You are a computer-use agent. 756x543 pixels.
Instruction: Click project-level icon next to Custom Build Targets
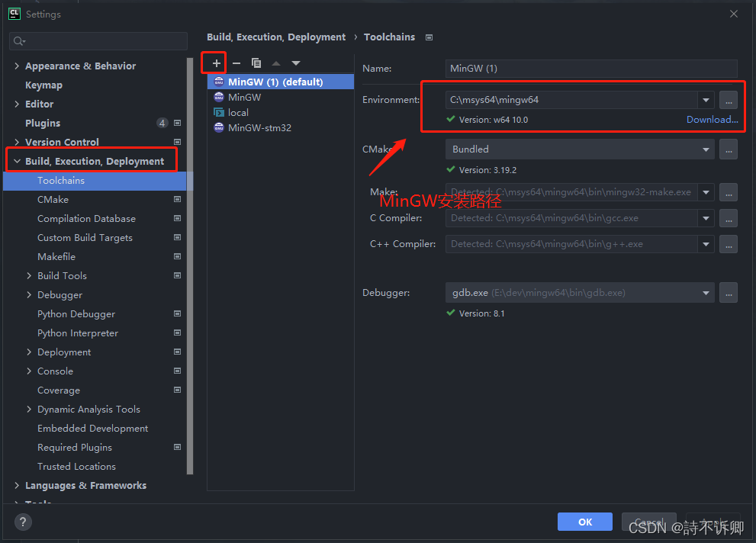tap(178, 237)
